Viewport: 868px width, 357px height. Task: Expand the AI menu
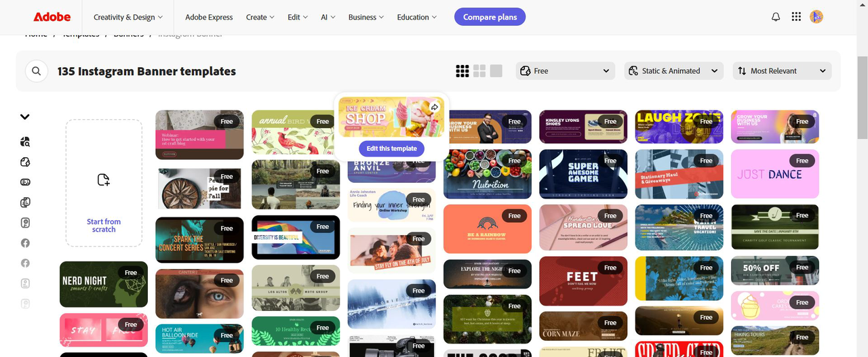(328, 17)
